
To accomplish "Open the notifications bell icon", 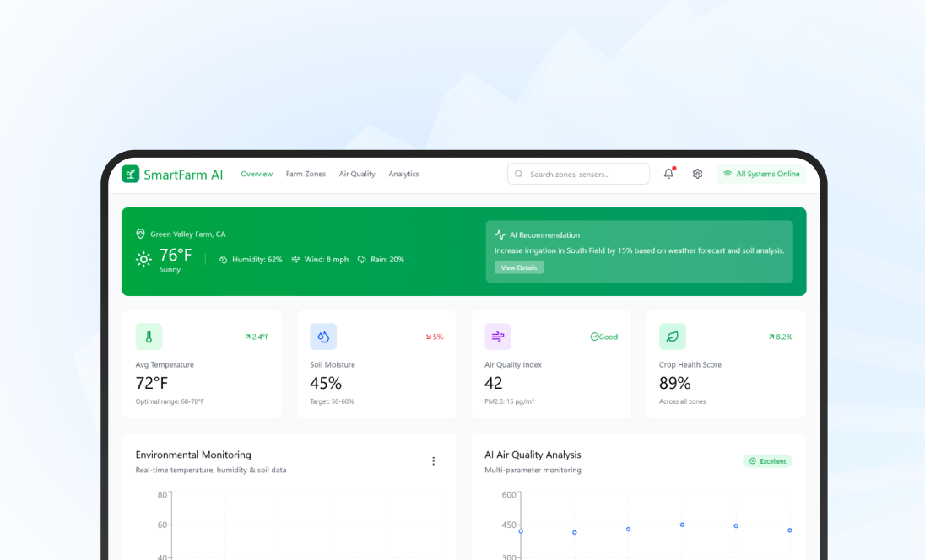I will point(668,174).
